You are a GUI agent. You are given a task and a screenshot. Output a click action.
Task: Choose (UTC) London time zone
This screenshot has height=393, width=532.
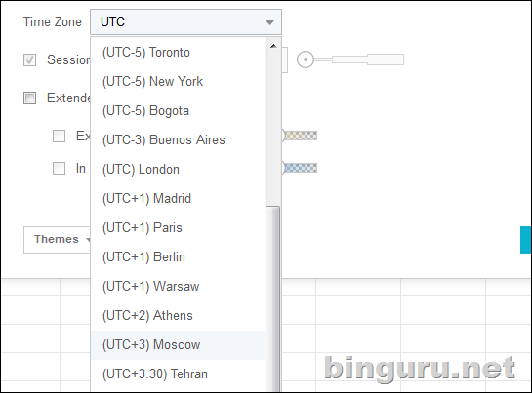click(x=178, y=170)
